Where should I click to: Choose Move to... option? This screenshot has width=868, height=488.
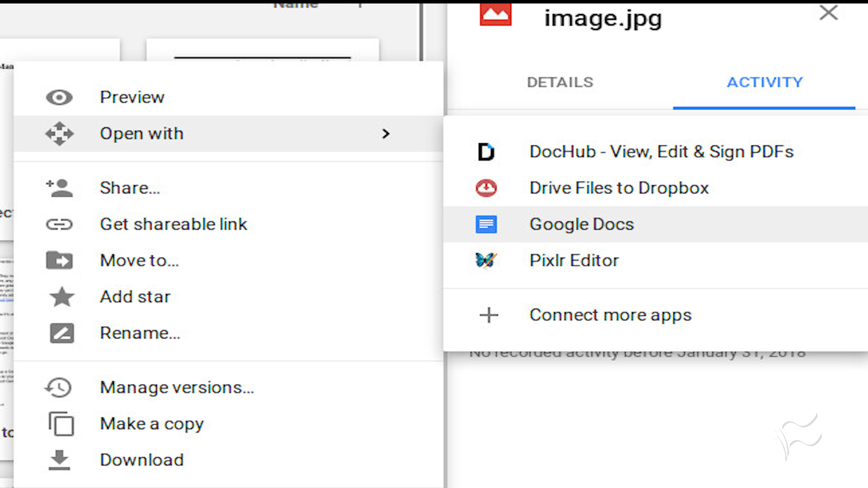point(228,260)
